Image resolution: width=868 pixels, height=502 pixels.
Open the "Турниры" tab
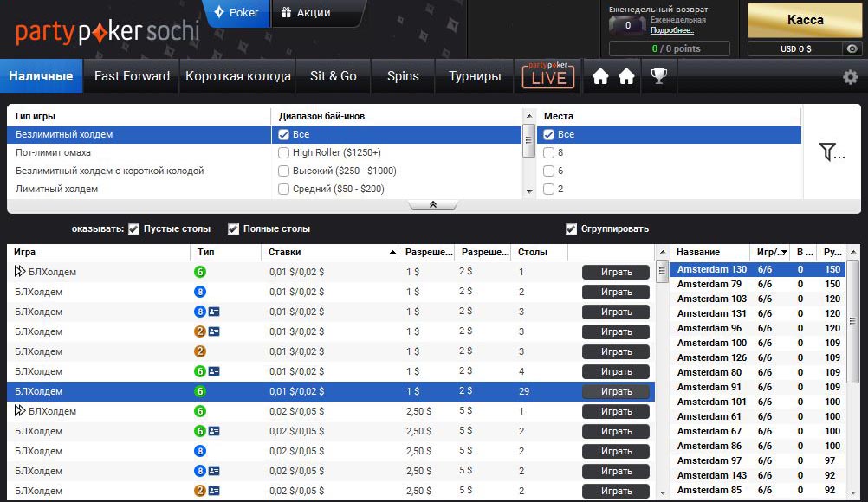[x=474, y=76]
